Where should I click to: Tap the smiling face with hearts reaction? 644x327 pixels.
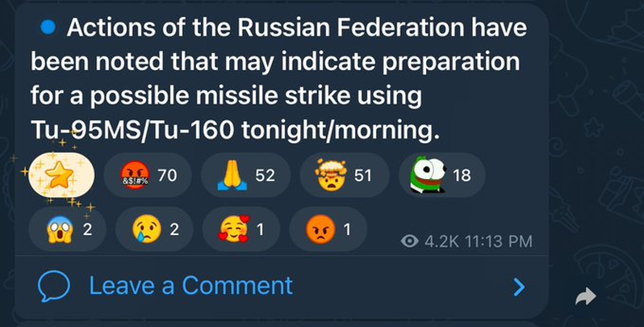[x=241, y=229]
